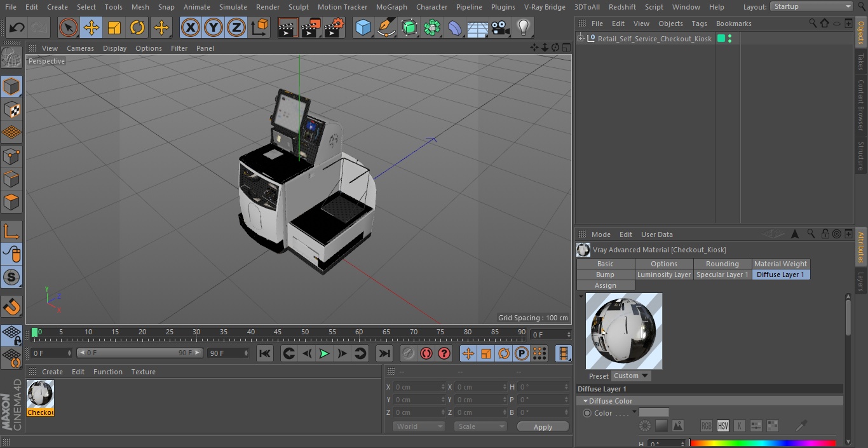Open the viewport Cameras menu

pos(80,48)
